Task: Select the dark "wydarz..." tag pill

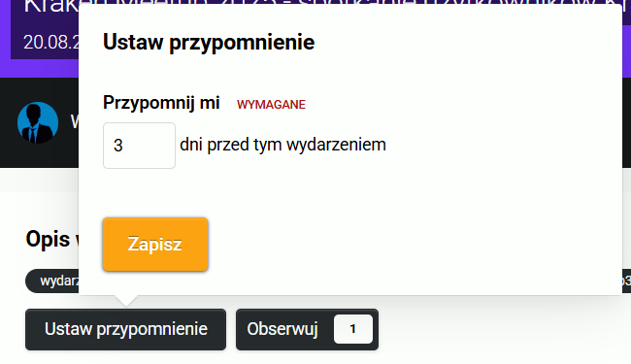Action: coord(52,281)
